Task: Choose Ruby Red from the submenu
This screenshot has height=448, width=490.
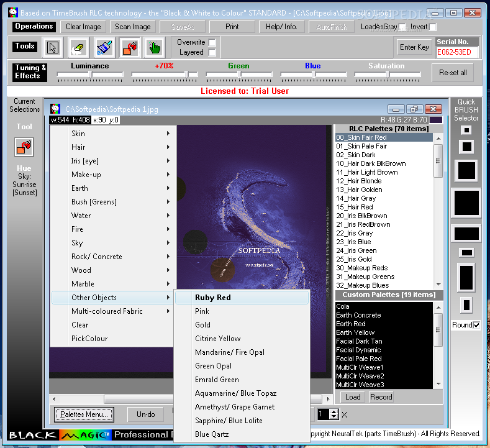Action: pyautogui.click(x=242, y=298)
